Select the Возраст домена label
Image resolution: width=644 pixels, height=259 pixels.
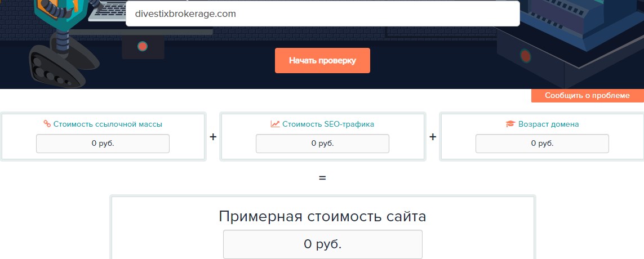548,124
